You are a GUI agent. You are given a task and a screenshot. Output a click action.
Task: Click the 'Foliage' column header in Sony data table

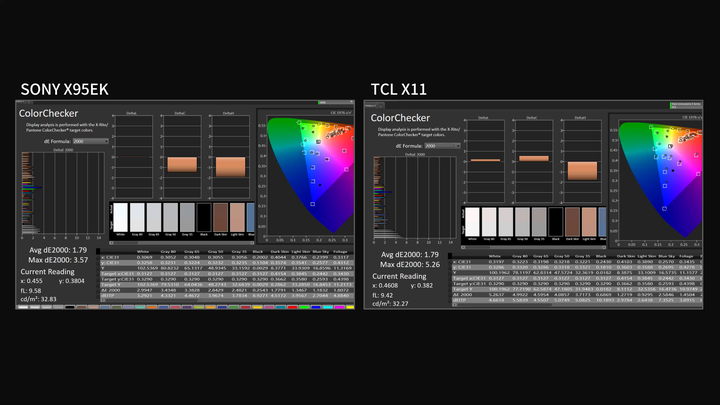[340, 252]
